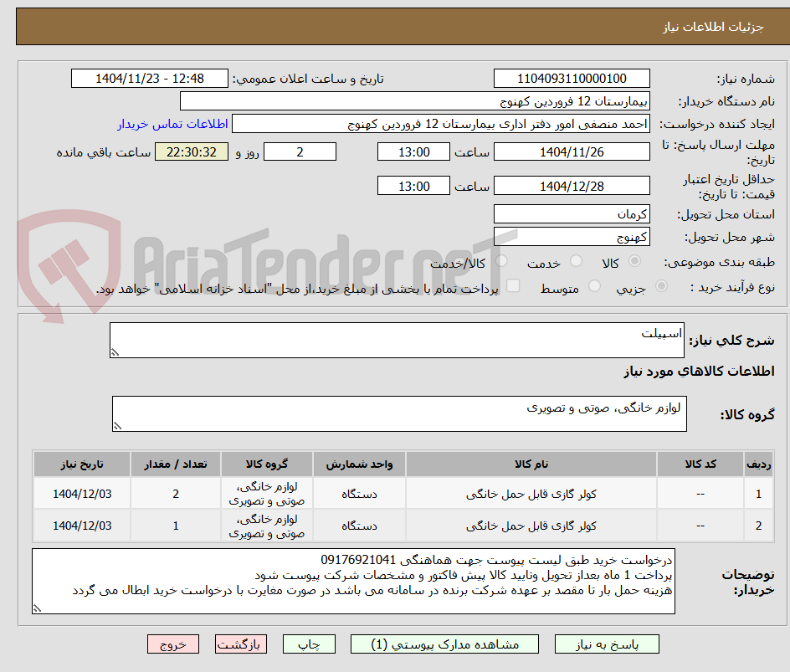Viewport: 790px width, 672px height.
Task: Click the delivery city field کهنوج
Action: (x=572, y=237)
